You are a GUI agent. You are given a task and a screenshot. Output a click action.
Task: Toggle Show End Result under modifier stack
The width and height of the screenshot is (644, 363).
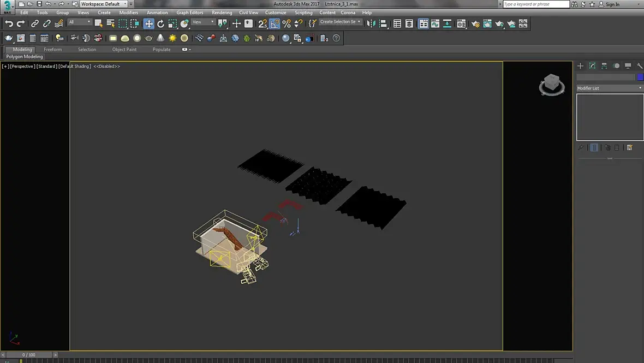[x=594, y=147]
